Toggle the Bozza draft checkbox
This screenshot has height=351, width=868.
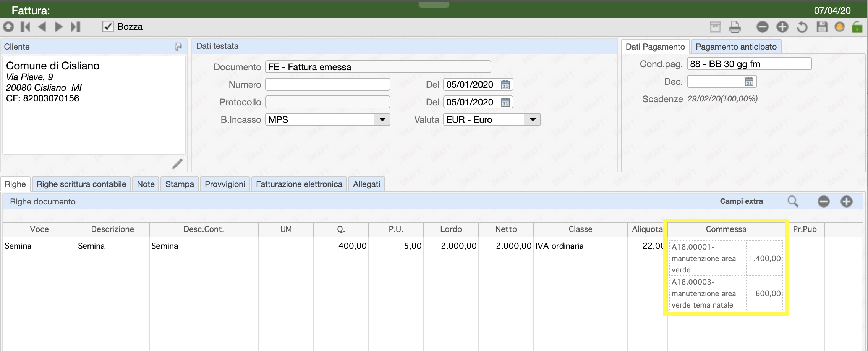point(108,26)
